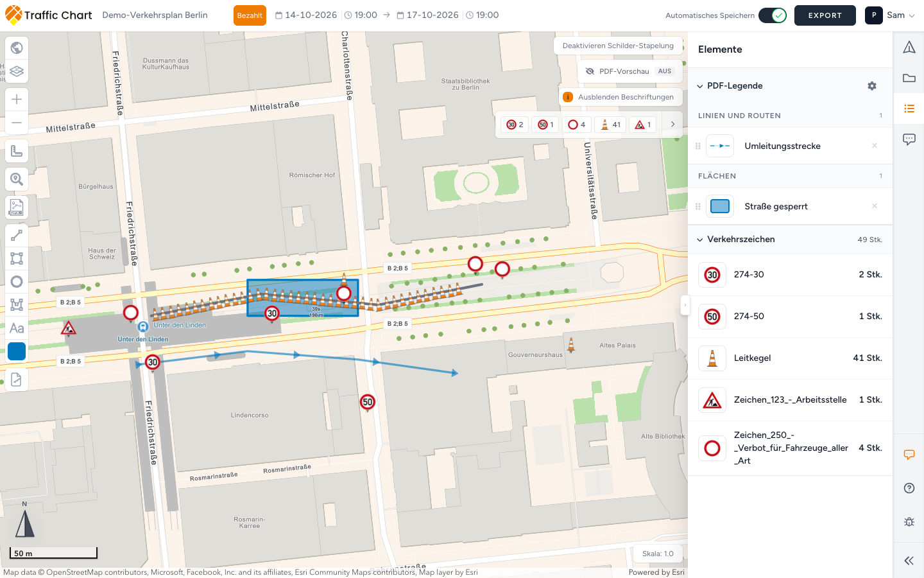Click Ausblenden Beschriftungen button
Screen dimensions: 924x578
pyautogui.click(x=620, y=97)
